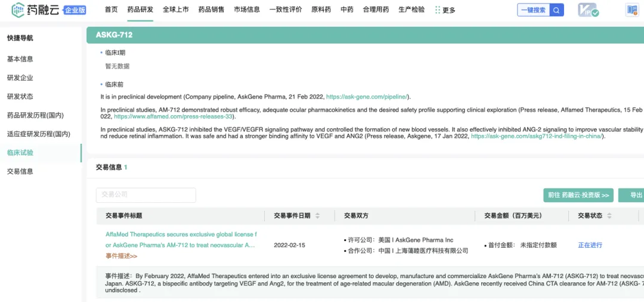Click the magnifier search icon
644x302 pixels.
click(556, 10)
